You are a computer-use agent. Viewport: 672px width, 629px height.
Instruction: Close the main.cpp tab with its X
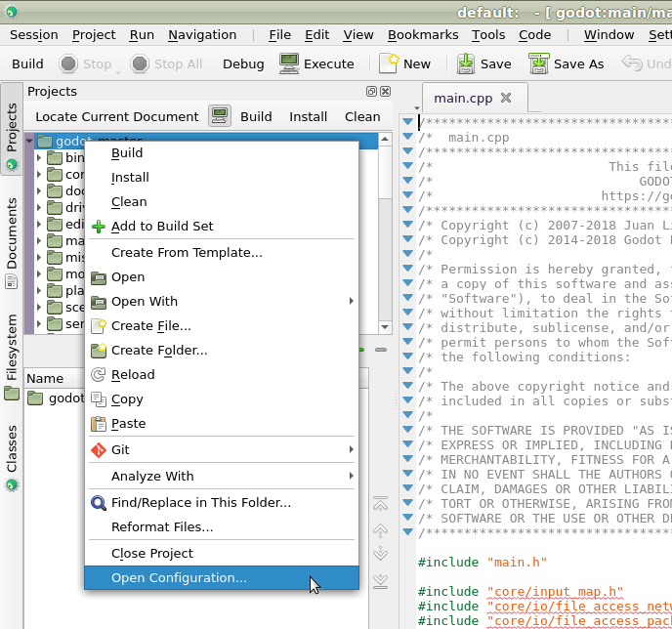(x=506, y=98)
